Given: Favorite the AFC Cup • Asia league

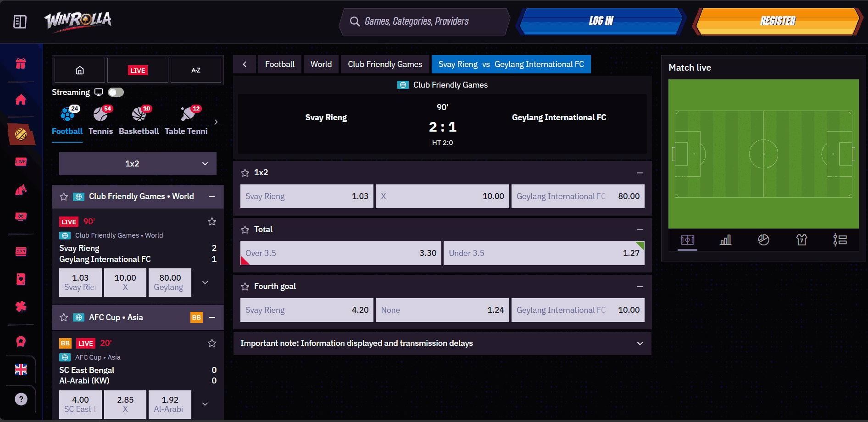Looking at the screenshot, I should pyautogui.click(x=64, y=317).
